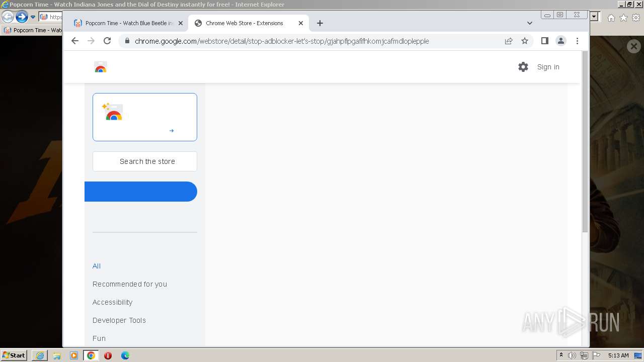Open the promo card with sparkle logo
The height and width of the screenshot is (362, 644).
145,117
